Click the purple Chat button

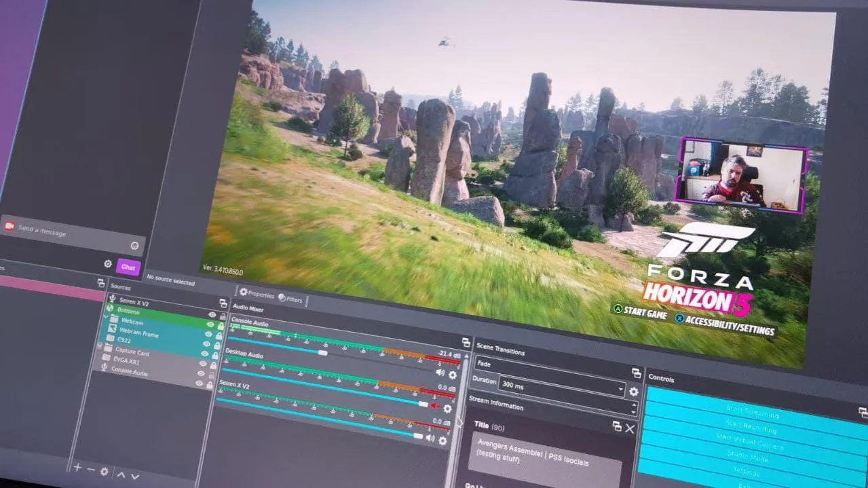[x=128, y=267]
